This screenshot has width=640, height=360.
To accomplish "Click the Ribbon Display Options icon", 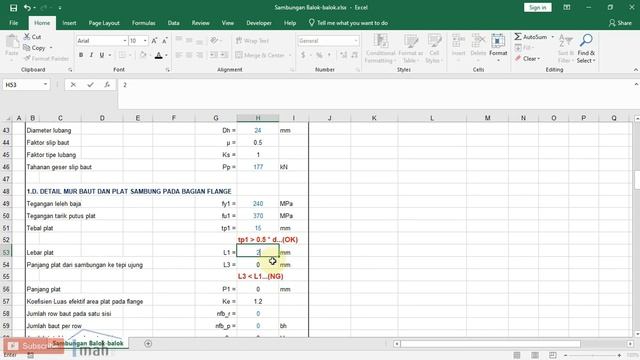I will (x=567, y=7).
